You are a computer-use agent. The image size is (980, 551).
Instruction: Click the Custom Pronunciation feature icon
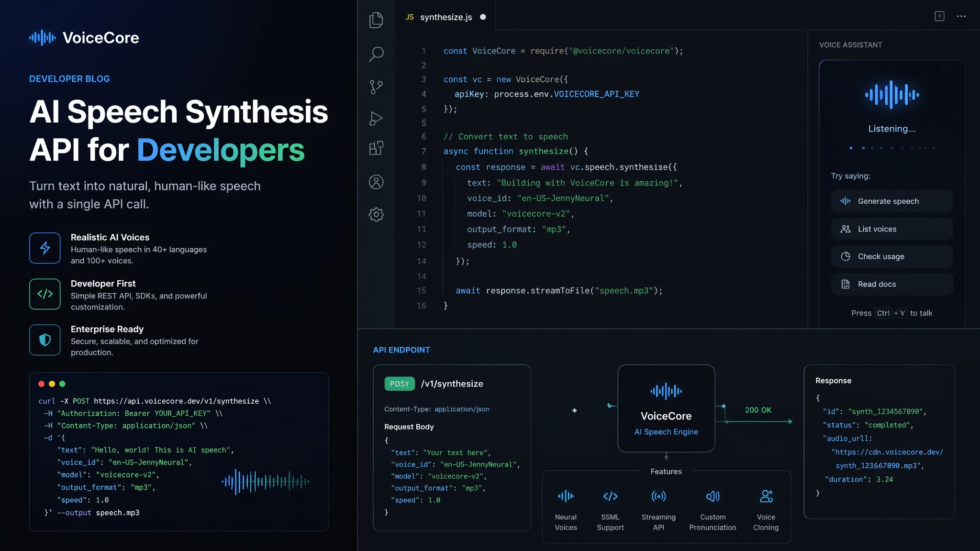pyautogui.click(x=713, y=496)
